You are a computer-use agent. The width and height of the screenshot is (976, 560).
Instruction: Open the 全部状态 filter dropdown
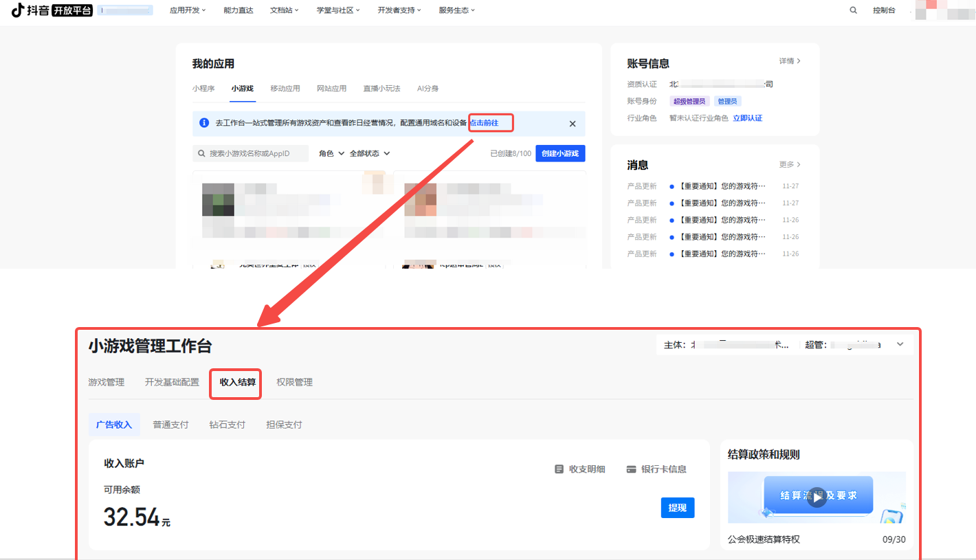tap(370, 153)
